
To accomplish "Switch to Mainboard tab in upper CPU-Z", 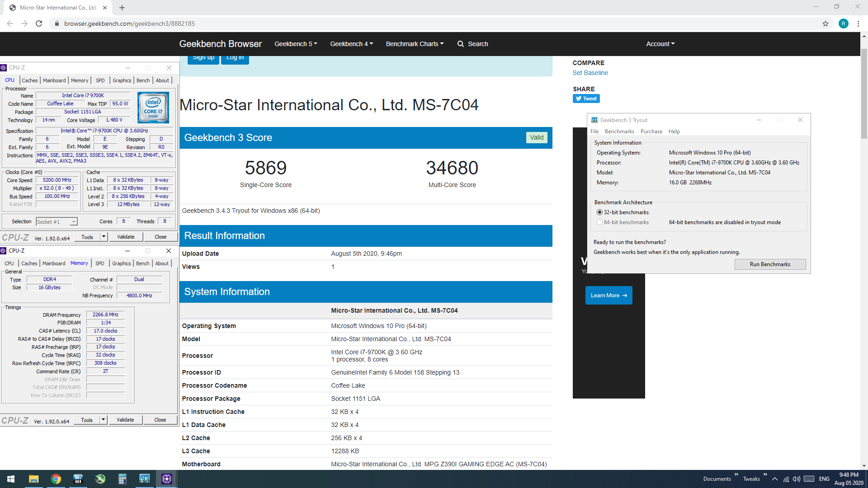I will (x=54, y=80).
